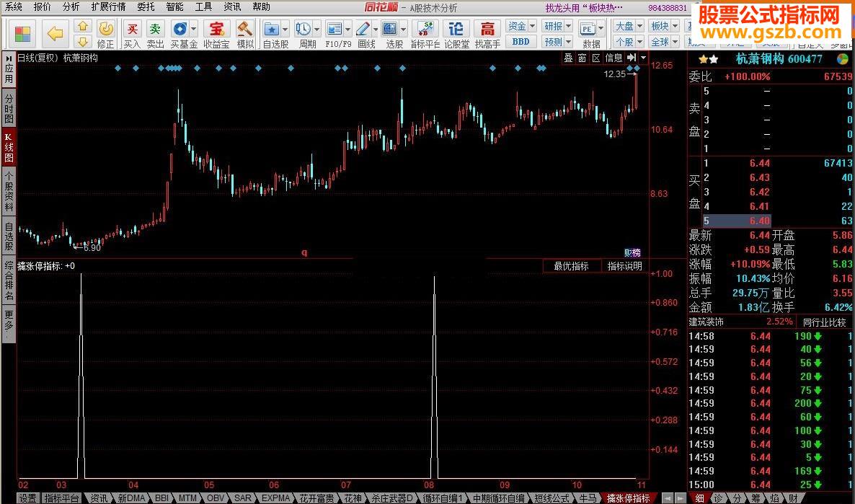The height and width of the screenshot is (504, 855).
Task: Expand the dropdown beside 买基金
Action: coord(194,29)
